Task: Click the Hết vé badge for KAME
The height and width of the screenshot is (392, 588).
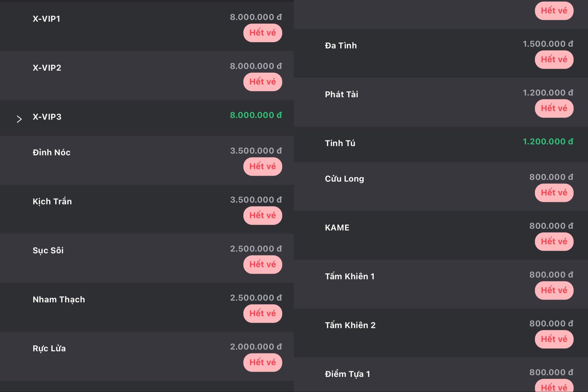Action: (x=554, y=241)
